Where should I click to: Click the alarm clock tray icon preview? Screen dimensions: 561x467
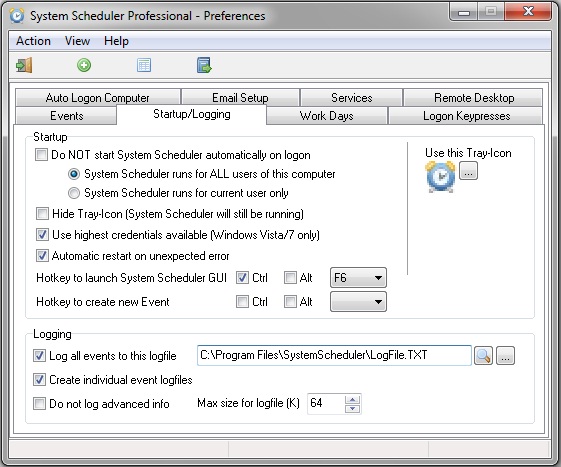440,176
